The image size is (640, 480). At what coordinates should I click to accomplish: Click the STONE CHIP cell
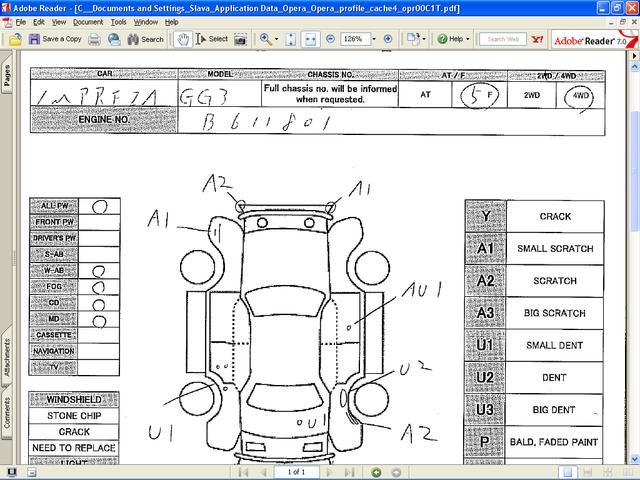coord(74,416)
